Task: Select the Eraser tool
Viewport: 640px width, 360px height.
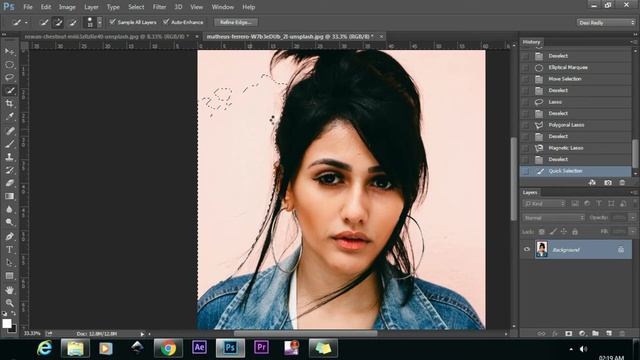Action: coord(9,183)
